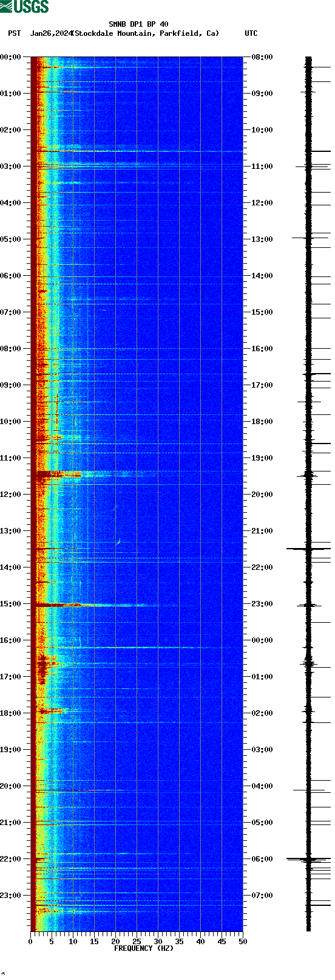Click the PST time label '00:00'

click(11, 57)
